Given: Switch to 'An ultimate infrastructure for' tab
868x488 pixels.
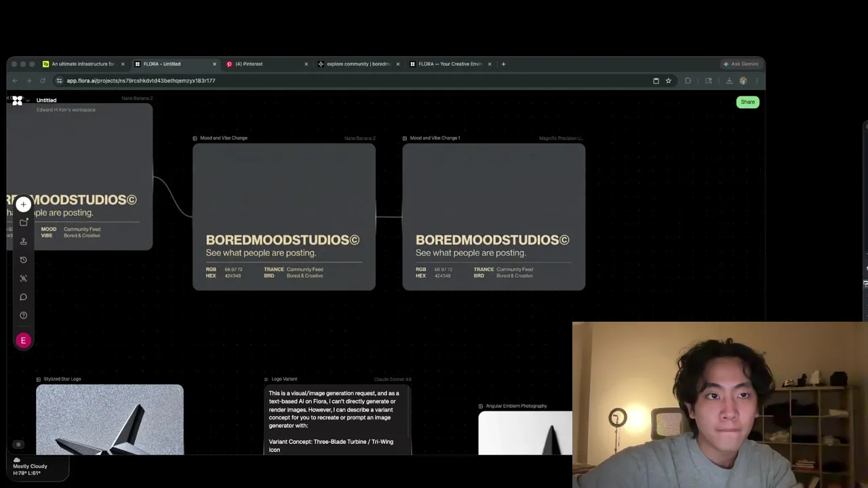Looking at the screenshot, I should coord(83,64).
